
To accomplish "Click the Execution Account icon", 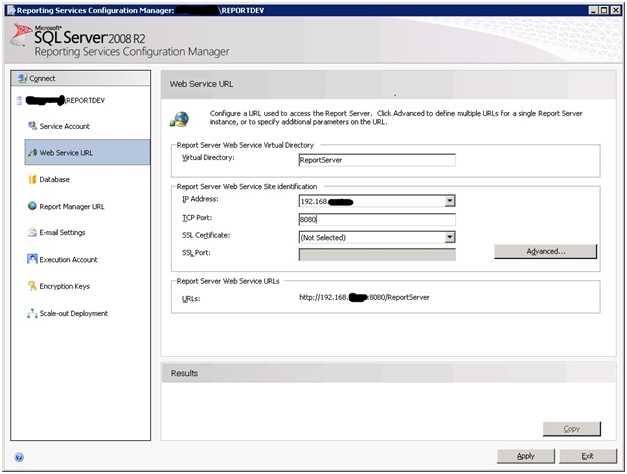I will pyautogui.click(x=32, y=259).
